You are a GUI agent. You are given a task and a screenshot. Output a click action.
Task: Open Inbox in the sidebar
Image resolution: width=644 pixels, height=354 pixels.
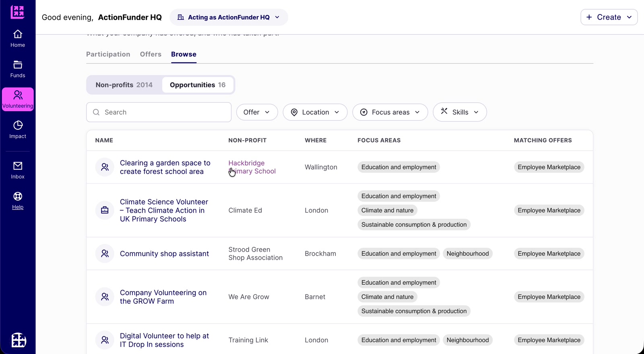click(x=18, y=170)
